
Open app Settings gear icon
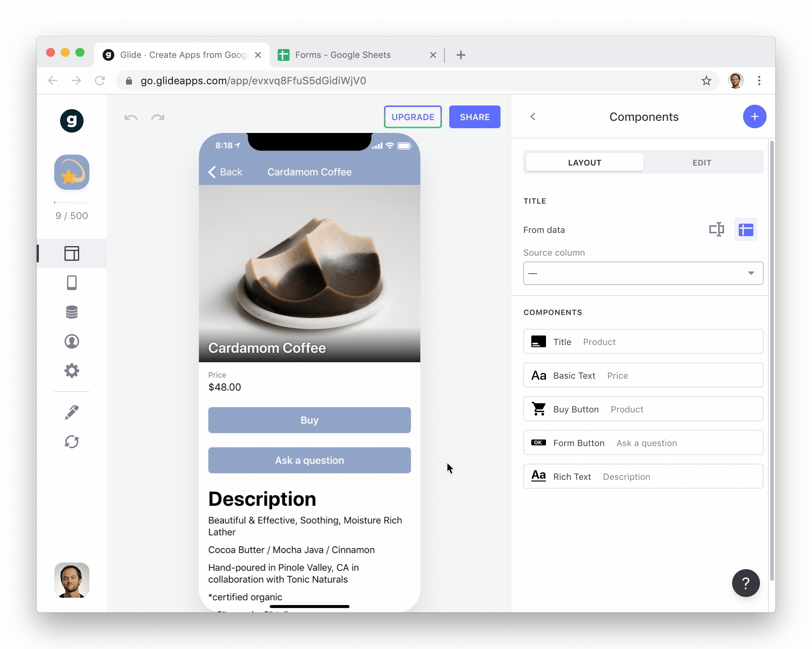[x=71, y=371]
